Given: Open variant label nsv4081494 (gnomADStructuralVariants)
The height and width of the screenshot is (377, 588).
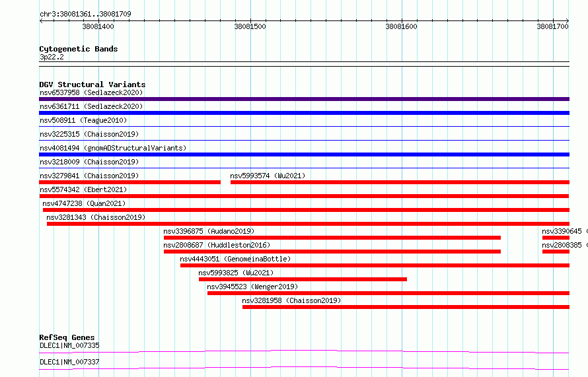Looking at the screenshot, I should click(113, 148).
